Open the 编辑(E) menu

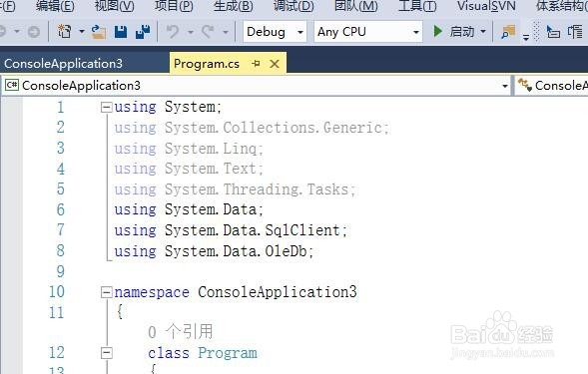click(x=55, y=6)
